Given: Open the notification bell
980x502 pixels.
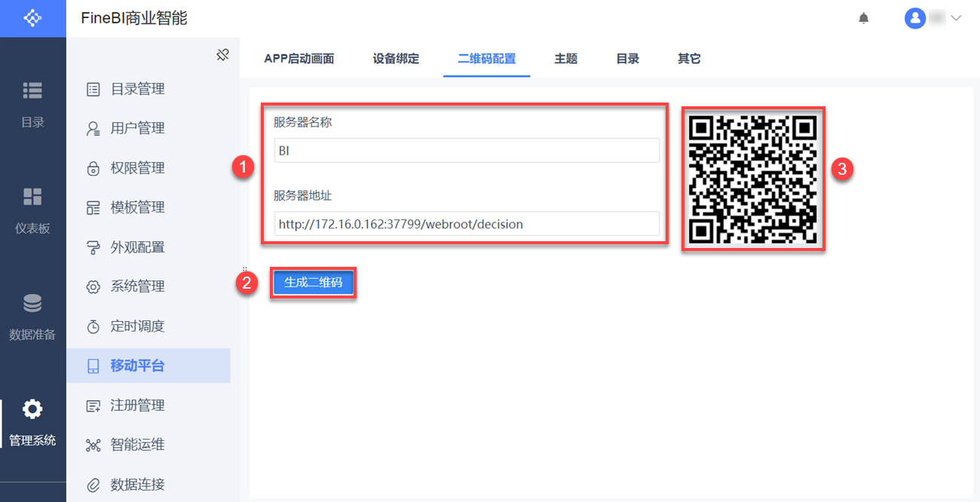Looking at the screenshot, I should pos(864,18).
